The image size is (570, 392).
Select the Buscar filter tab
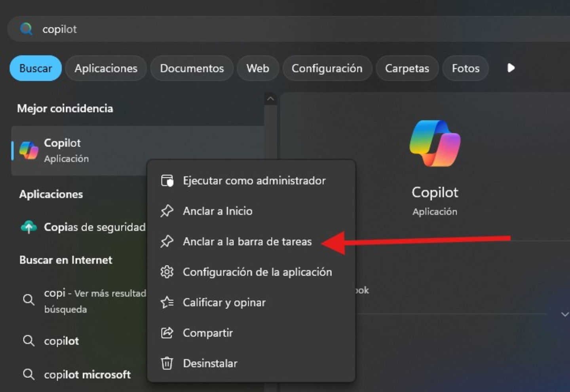pos(36,68)
